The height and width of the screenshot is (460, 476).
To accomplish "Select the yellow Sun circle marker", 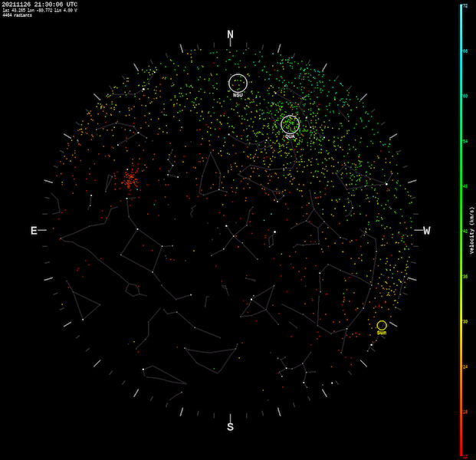I will (x=381, y=325).
